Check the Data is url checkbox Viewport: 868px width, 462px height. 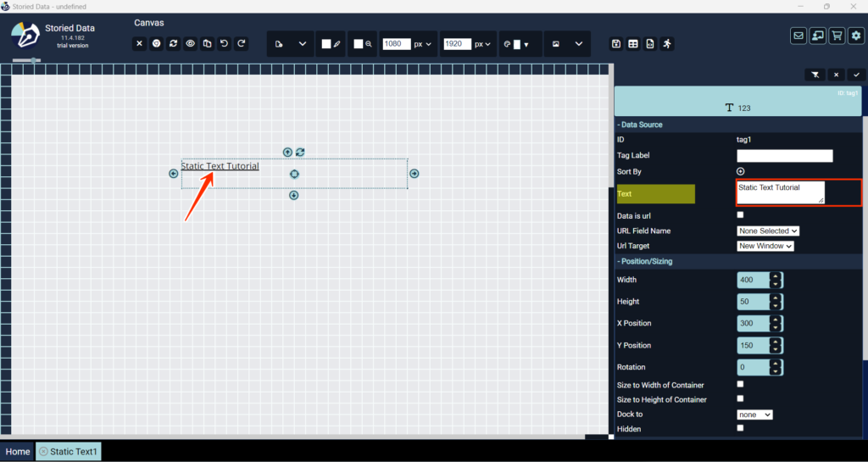(741, 215)
